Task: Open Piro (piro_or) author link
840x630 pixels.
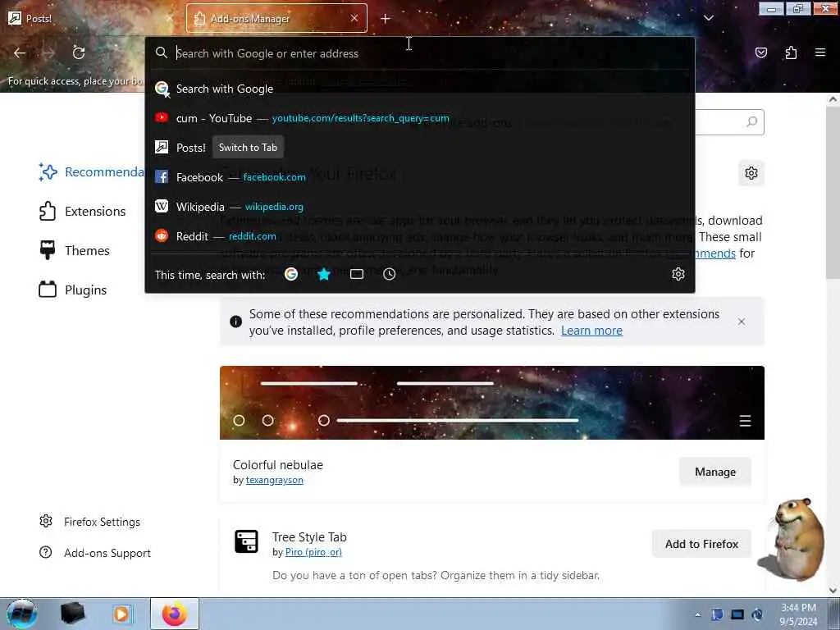Action: coord(313,552)
